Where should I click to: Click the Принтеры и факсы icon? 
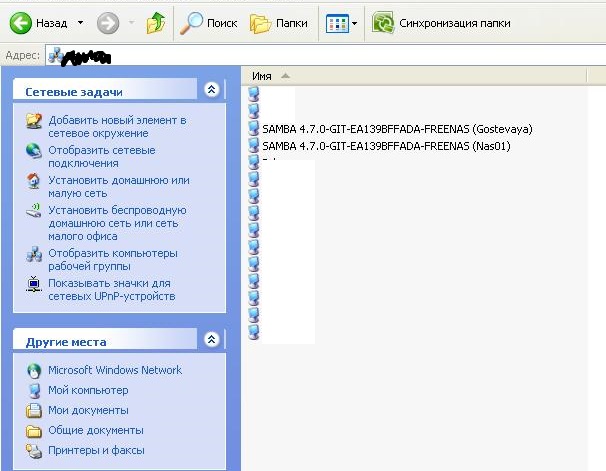[x=34, y=451]
